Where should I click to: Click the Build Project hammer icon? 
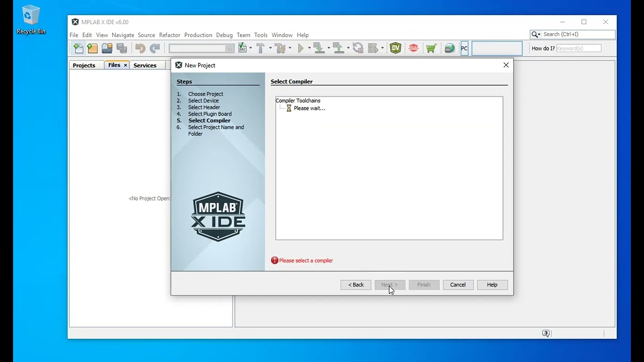[x=261, y=48]
